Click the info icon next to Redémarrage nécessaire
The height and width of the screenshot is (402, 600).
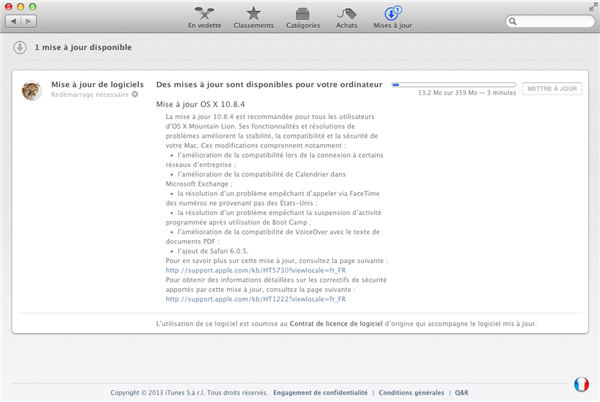tap(135, 94)
